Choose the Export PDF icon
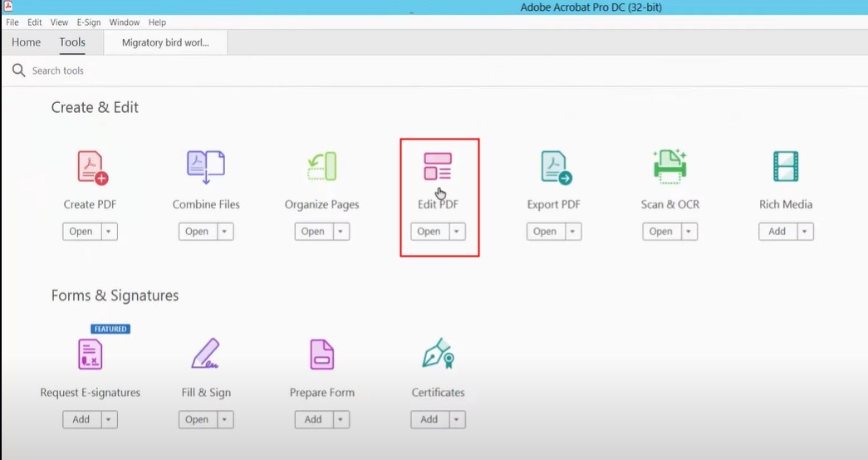Viewport: 868px width, 460px height. pos(556,167)
